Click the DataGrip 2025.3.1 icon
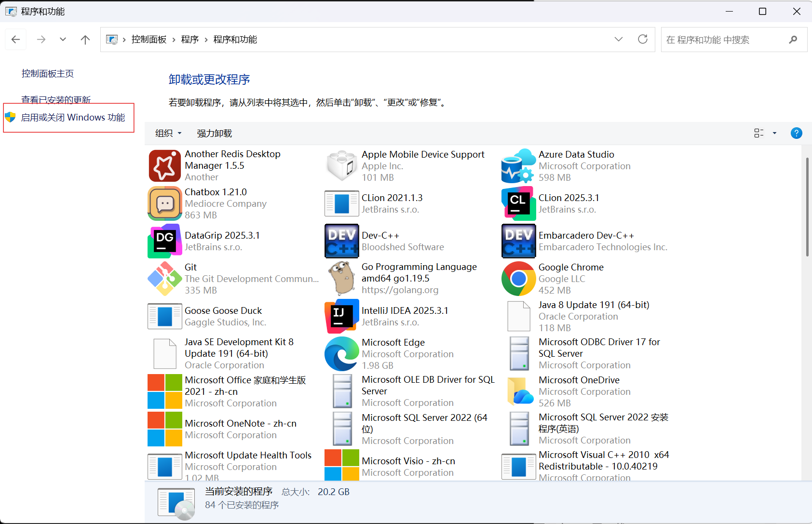Viewport: 812px width, 524px height. tap(165, 241)
